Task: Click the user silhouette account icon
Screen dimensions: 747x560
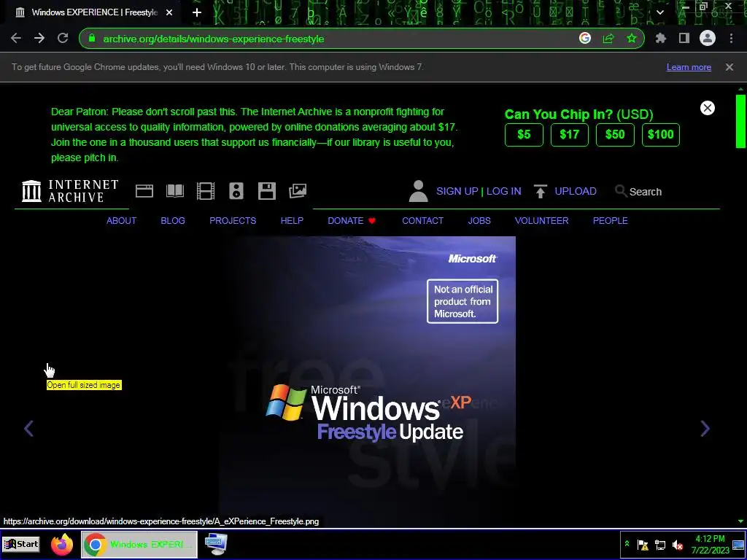Action: click(x=418, y=191)
